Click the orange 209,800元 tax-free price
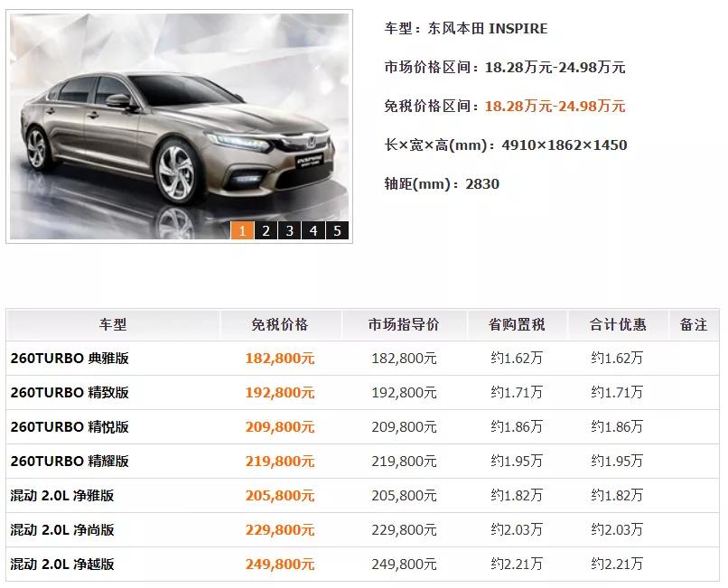This screenshot has height=588, width=728. 280,427
